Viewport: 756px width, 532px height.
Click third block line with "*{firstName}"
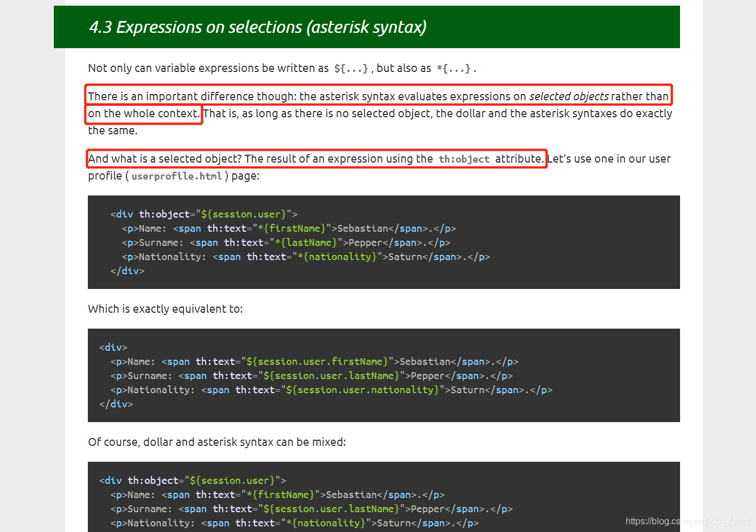278,495
